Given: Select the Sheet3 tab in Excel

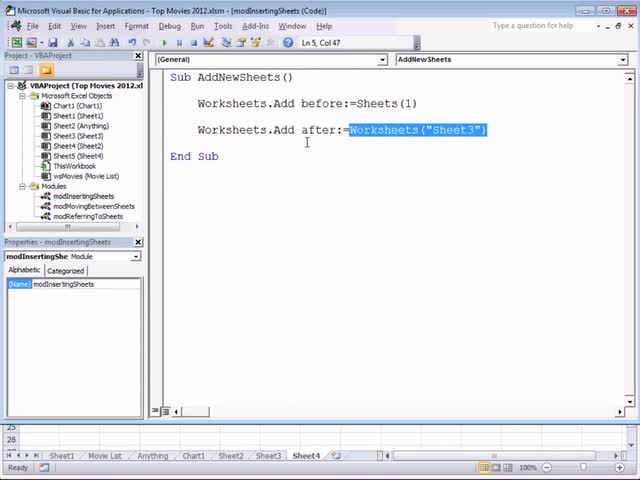Looking at the screenshot, I should pos(268,456).
